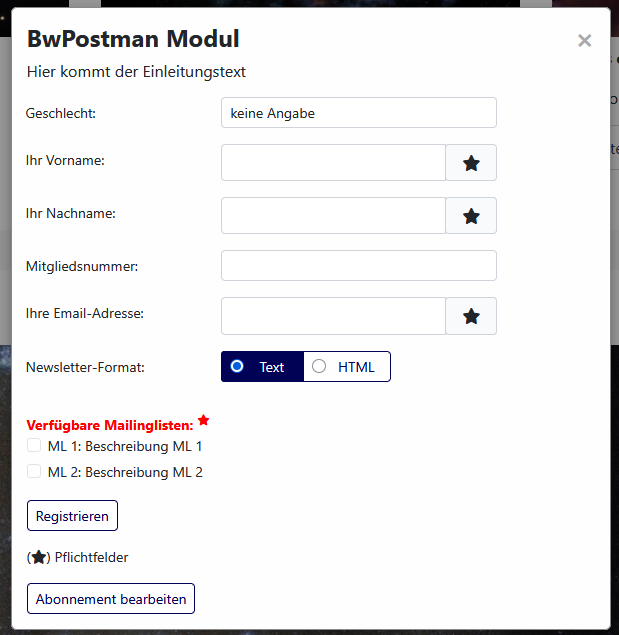Image resolution: width=619 pixels, height=635 pixels.
Task: Click the ML 1: Beschreibung ML 1 label
Action: pyautogui.click(x=125, y=446)
